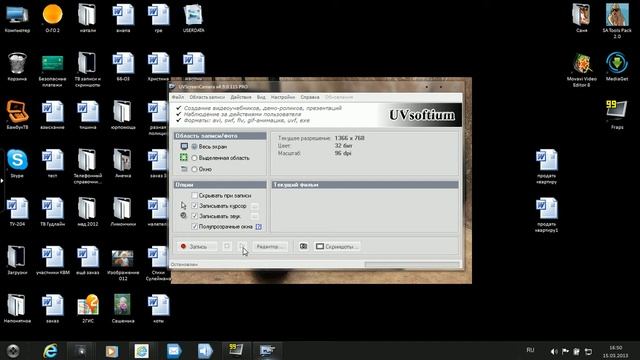Launch MediaGet from the desktop
640x360 pixels.
tap(617, 67)
